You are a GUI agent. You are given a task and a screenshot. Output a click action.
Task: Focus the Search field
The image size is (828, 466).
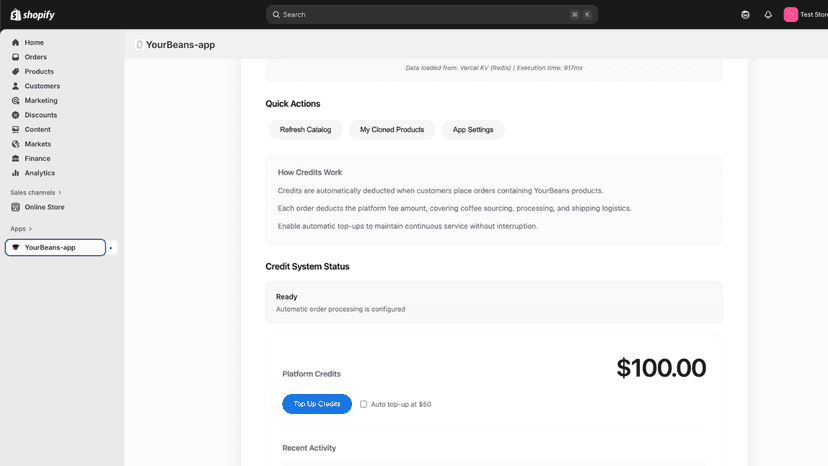pos(431,15)
